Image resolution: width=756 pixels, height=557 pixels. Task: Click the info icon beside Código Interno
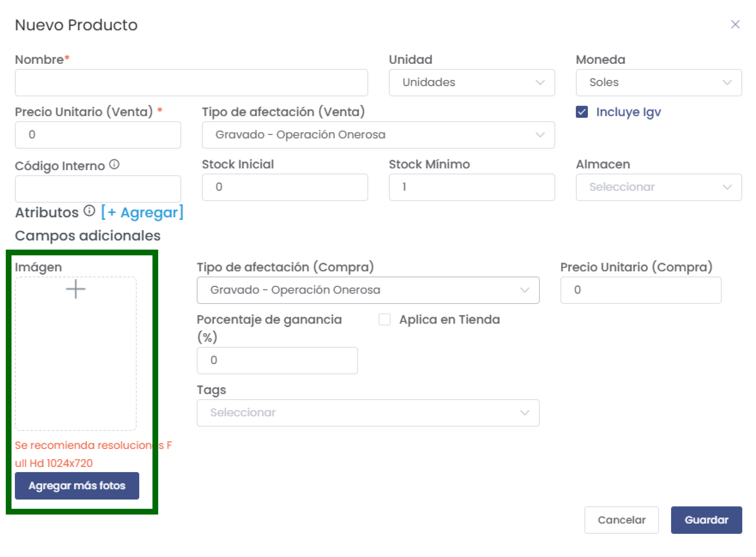coord(115,164)
